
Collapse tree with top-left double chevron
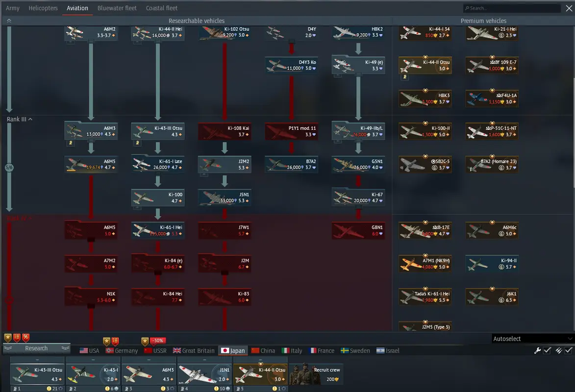tap(9, 21)
